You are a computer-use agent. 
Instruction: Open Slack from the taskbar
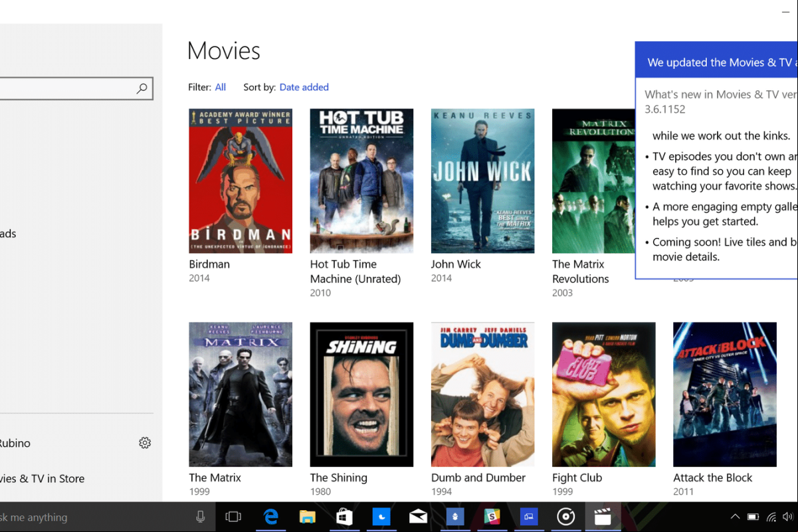pos(492,517)
